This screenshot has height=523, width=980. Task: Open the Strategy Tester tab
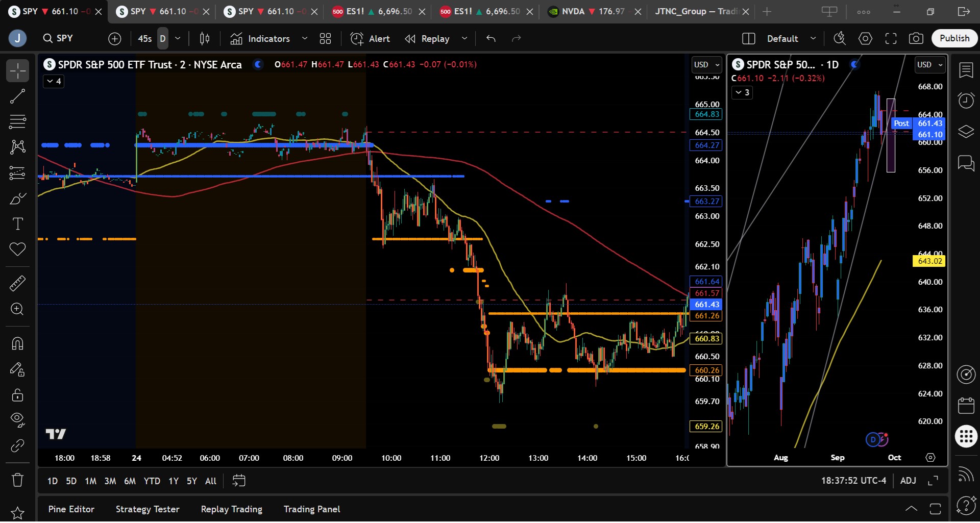[x=148, y=509]
